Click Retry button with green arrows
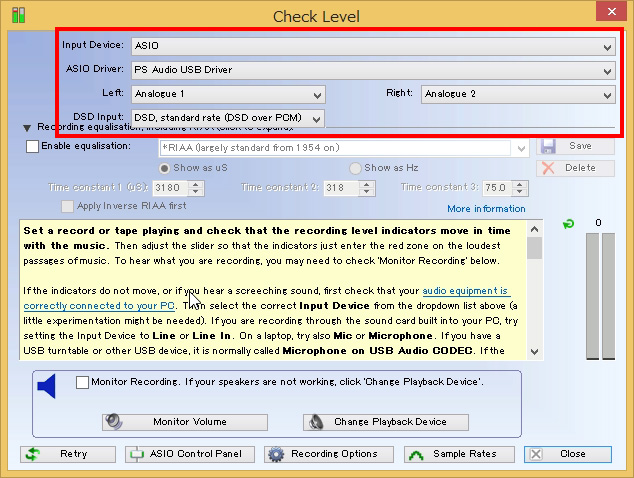The height and width of the screenshot is (478, 634). pos(67,454)
